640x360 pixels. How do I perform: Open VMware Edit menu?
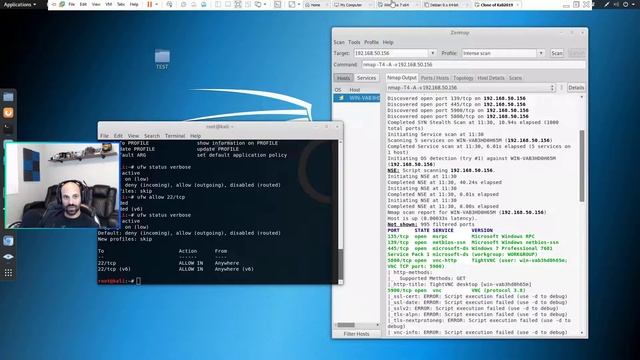pos(83,4)
